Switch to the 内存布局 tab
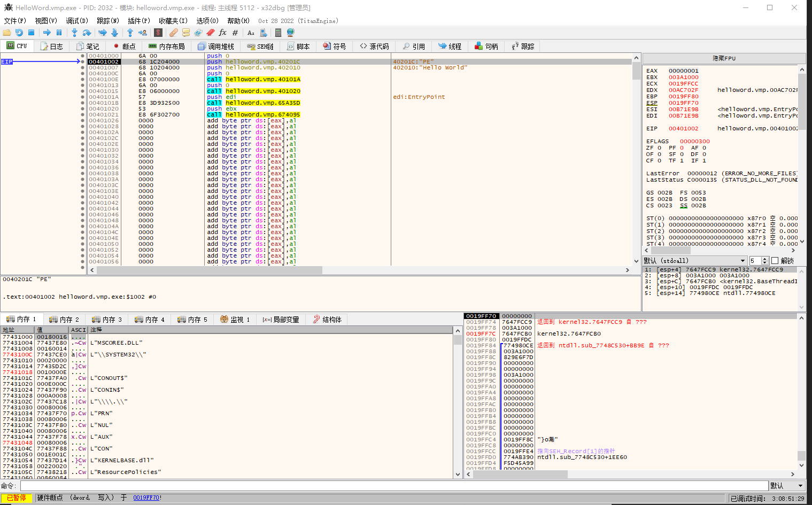Viewport: 812px width, 505px height. coord(167,46)
